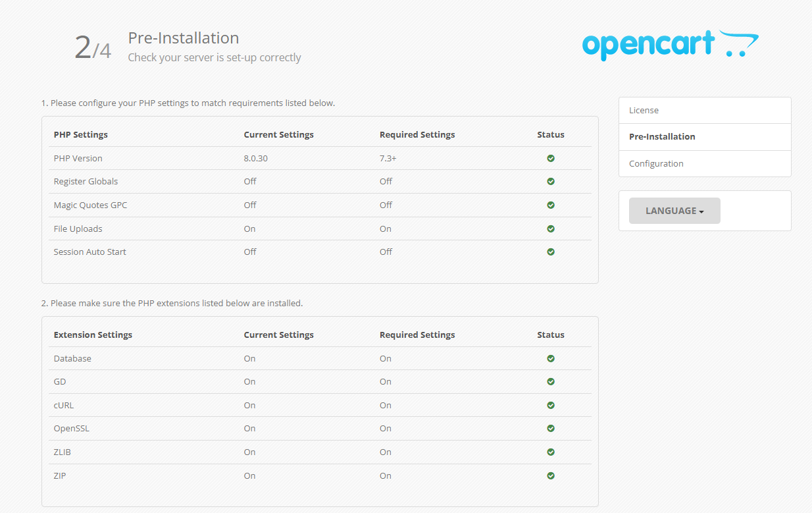Click the Pre-Installation page heading
The height and width of the screenshot is (513, 812).
(184, 38)
